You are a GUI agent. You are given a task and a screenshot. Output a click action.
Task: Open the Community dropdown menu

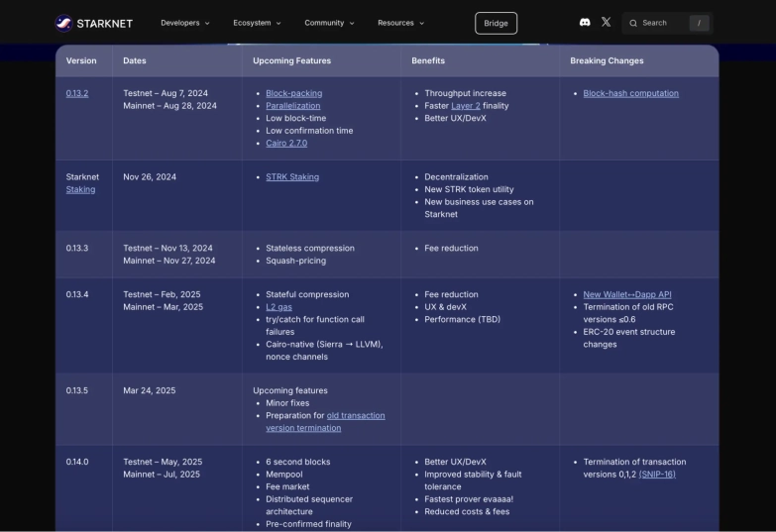[x=330, y=23]
